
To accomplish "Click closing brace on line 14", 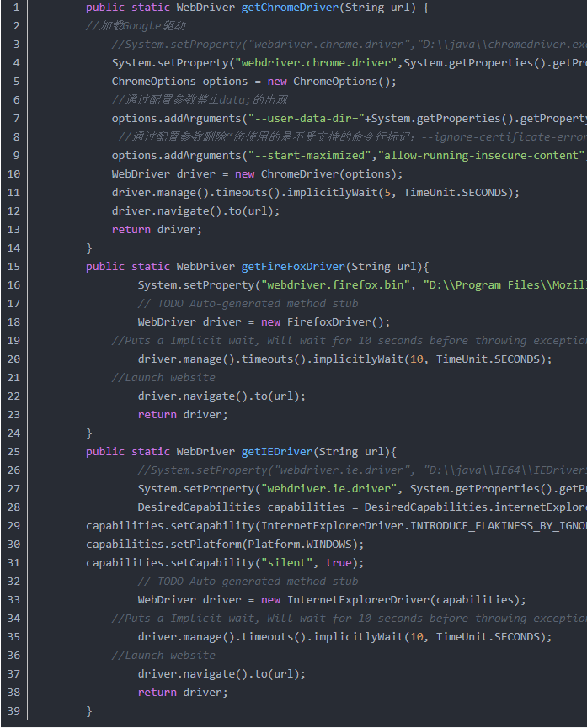I will click(88, 248).
